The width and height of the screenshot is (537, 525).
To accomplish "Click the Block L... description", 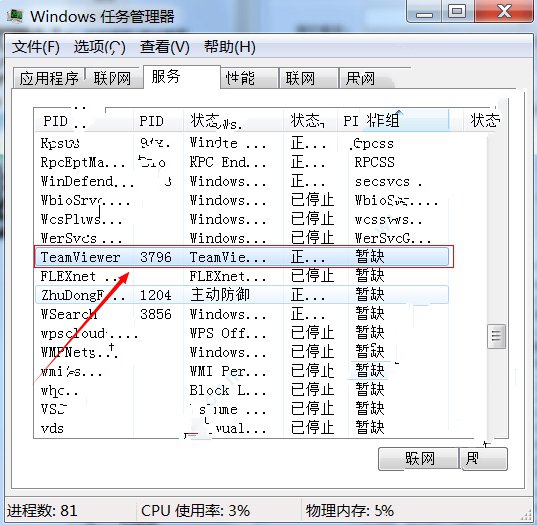I will point(228,390).
